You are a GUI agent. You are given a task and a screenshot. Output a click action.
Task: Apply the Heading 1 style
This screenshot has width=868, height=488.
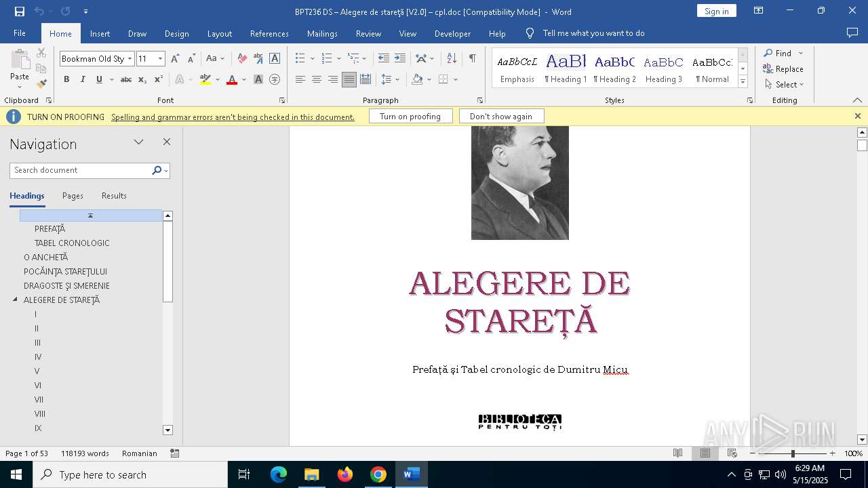566,69
